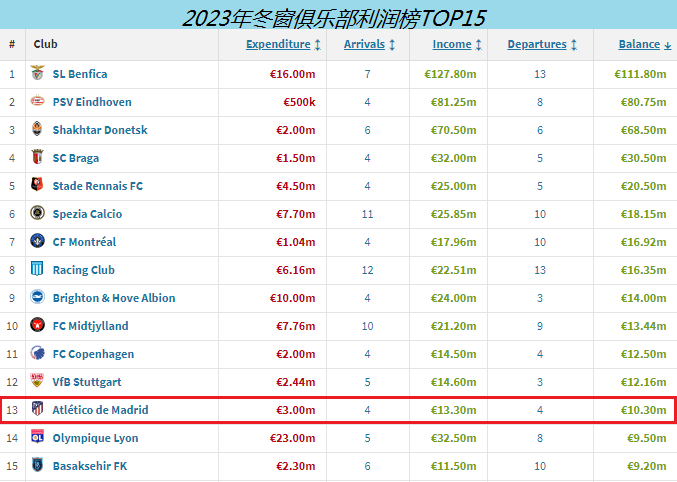Open the FC Copenhagen club page

click(x=93, y=354)
